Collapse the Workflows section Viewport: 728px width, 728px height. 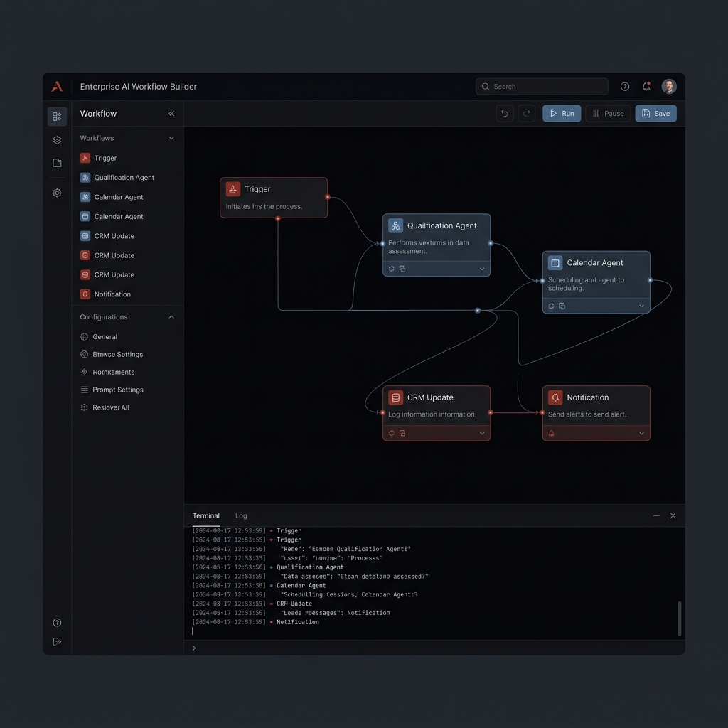click(x=172, y=138)
